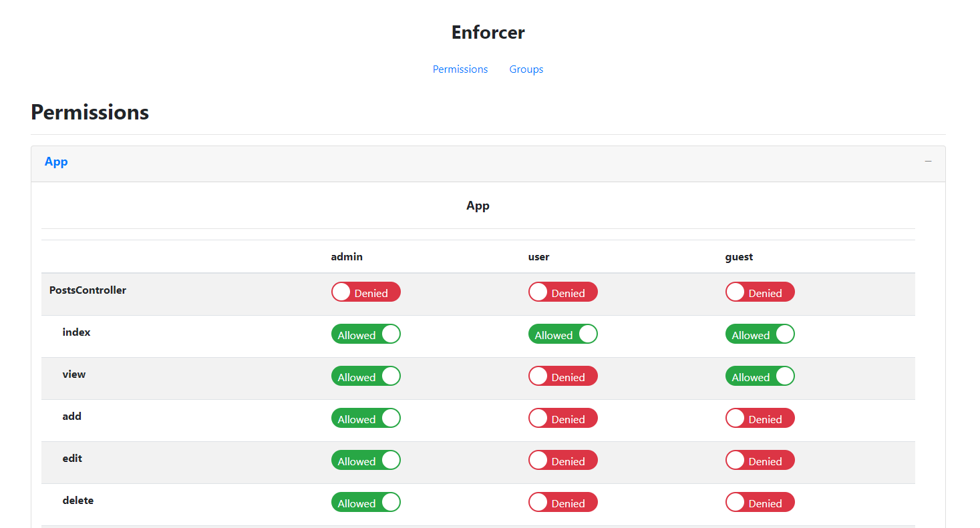Open the Groups navigation link
This screenshot has height=528, width=980.
pos(526,69)
